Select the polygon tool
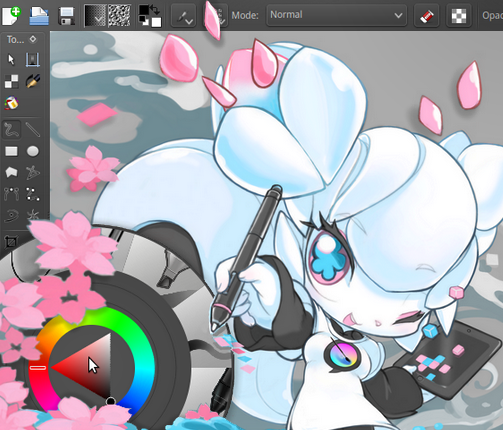This screenshot has height=430, width=503. coord(11,172)
